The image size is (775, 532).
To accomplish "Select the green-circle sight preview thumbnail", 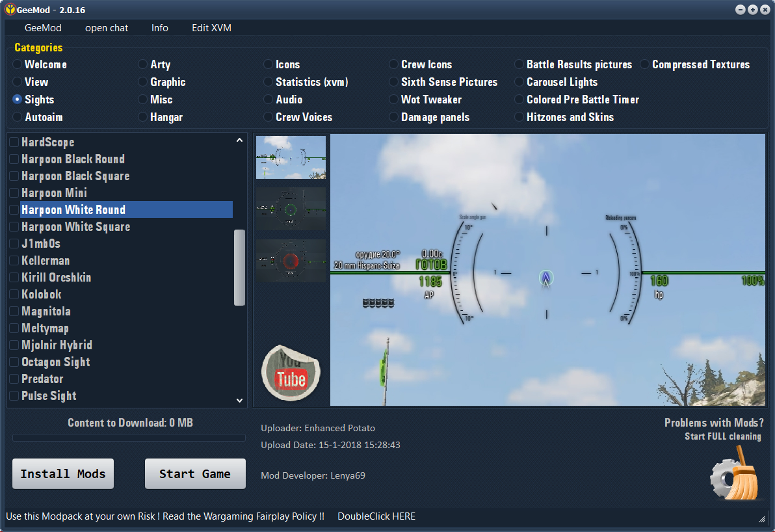I will click(291, 209).
